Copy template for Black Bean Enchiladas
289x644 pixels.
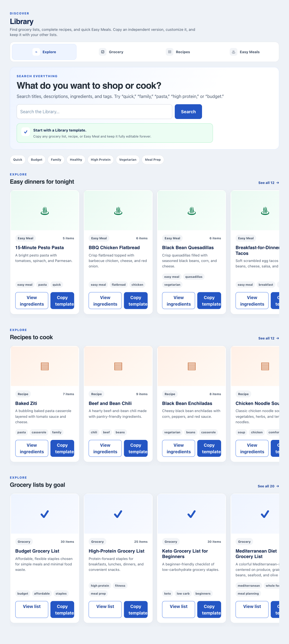pyautogui.click(x=209, y=448)
